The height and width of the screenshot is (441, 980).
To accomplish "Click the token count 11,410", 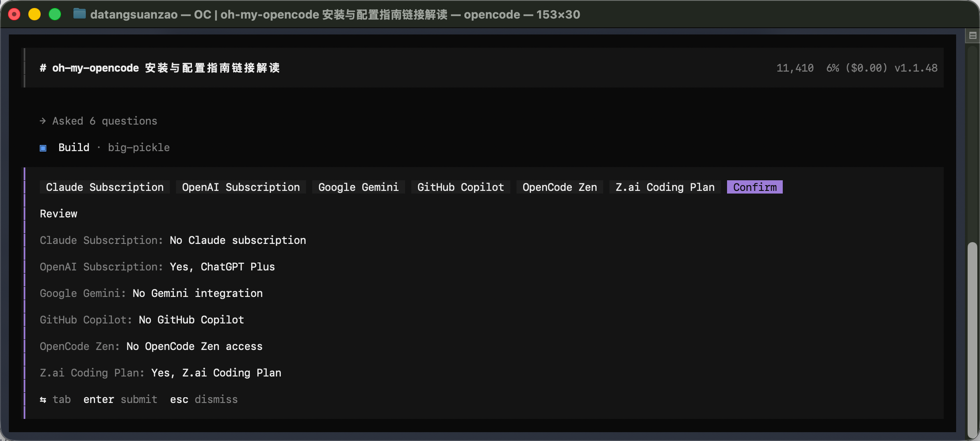I will (x=795, y=68).
